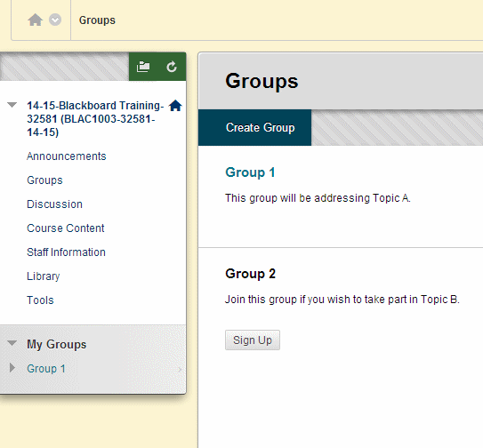Open Library in the course menu
The height and width of the screenshot is (448, 483).
(43, 276)
